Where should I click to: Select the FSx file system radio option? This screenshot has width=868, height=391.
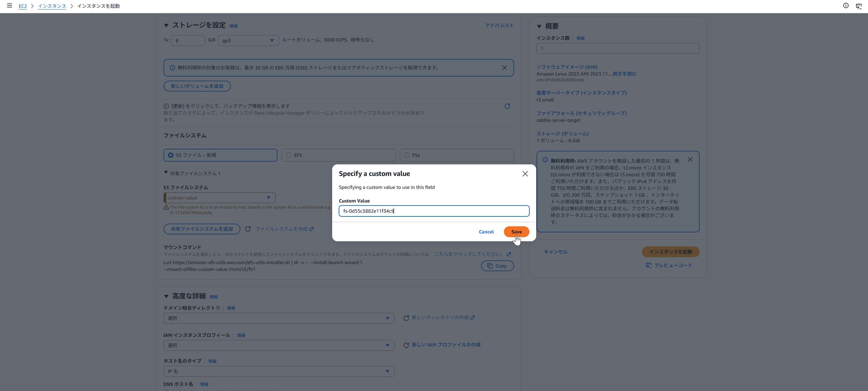407,155
